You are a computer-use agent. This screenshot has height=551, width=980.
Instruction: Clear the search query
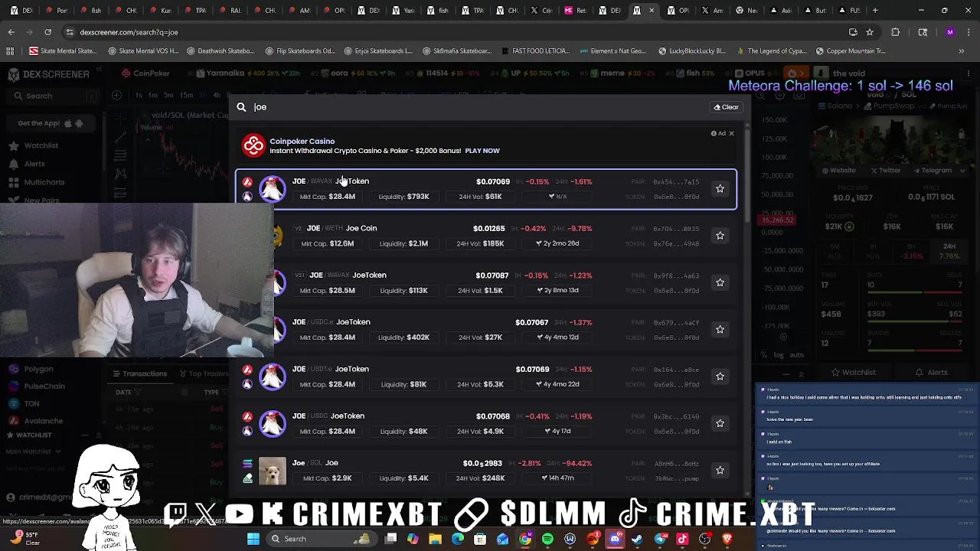coord(726,107)
